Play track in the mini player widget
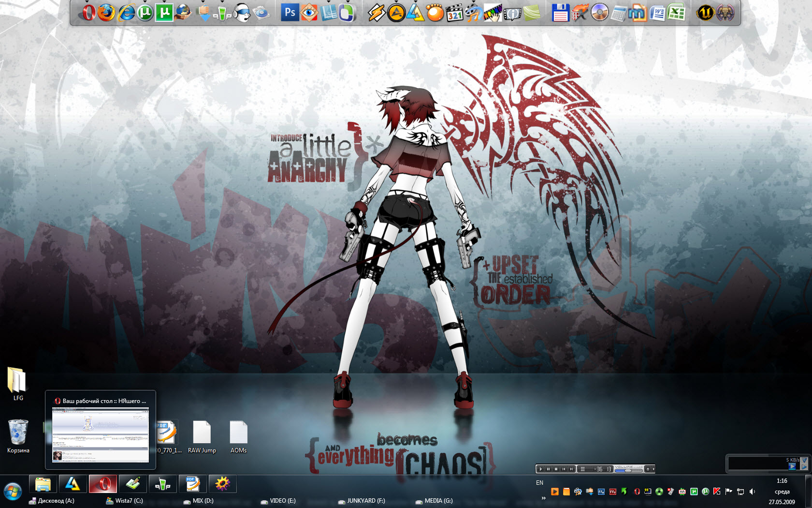The height and width of the screenshot is (508, 812). (540, 469)
